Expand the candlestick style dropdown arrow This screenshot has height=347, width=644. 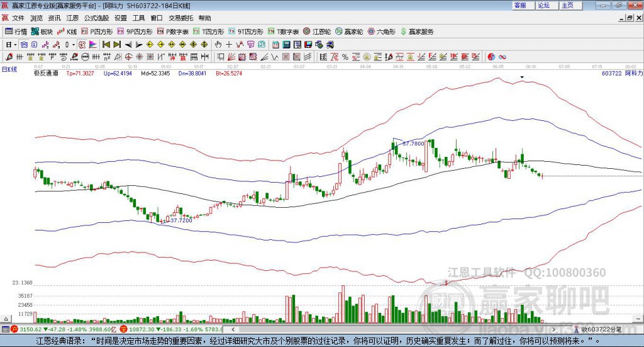coord(74,45)
